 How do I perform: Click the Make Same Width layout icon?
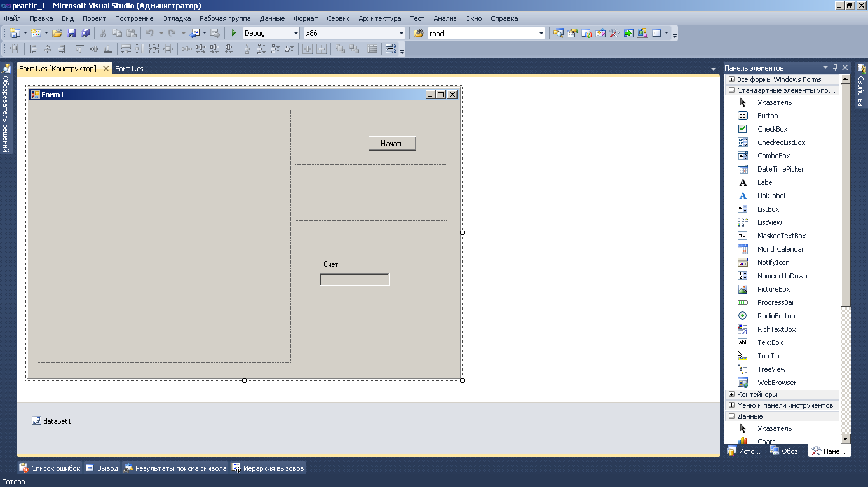point(126,49)
